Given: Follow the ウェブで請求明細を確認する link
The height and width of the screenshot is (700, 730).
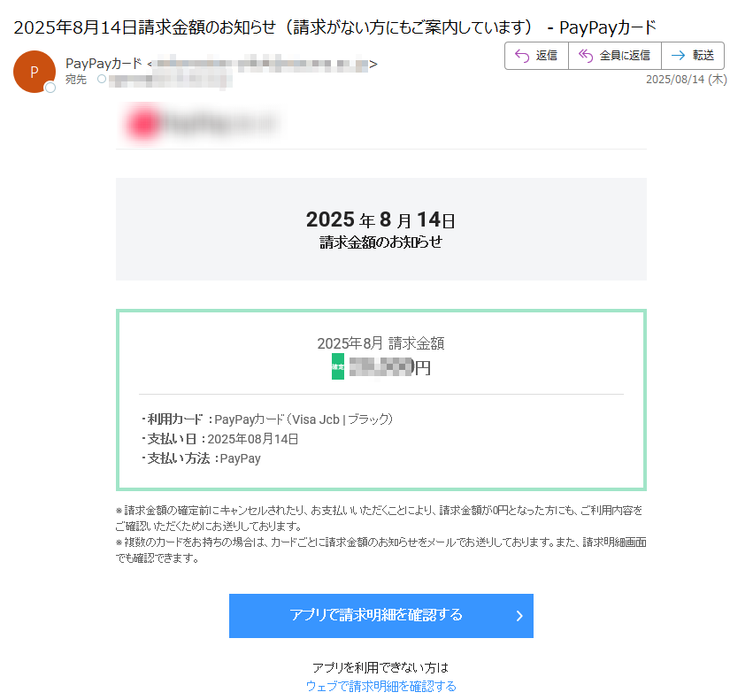Looking at the screenshot, I should pos(380,686).
